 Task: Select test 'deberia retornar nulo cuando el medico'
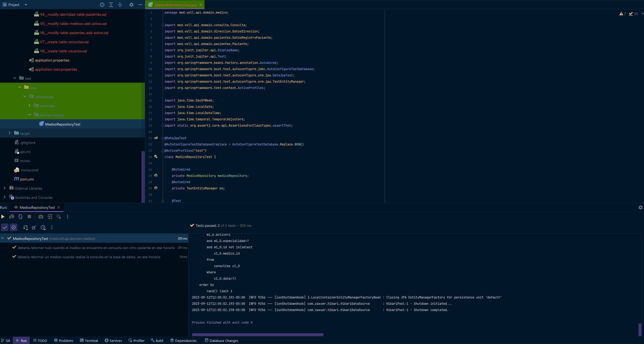(96, 248)
